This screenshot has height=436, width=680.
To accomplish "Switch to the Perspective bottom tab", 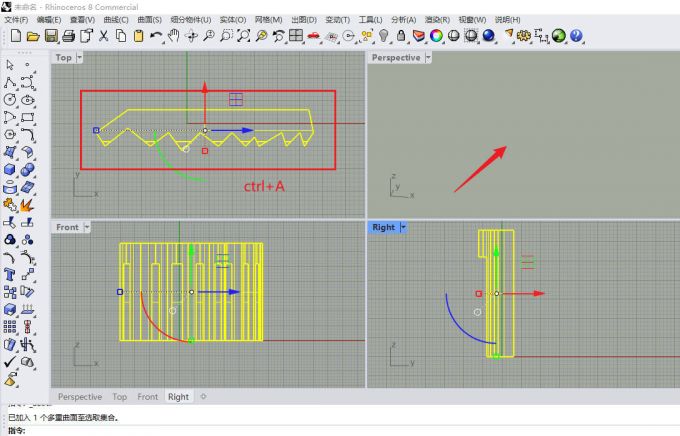I will [80, 397].
